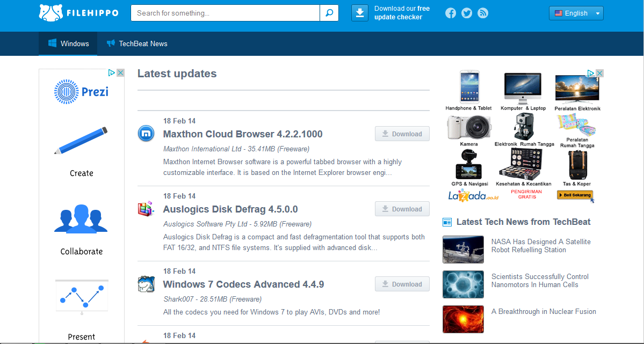Click the Maxthon Cloud Browser app icon
The width and height of the screenshot is (644, 344).
pos(146,134)
